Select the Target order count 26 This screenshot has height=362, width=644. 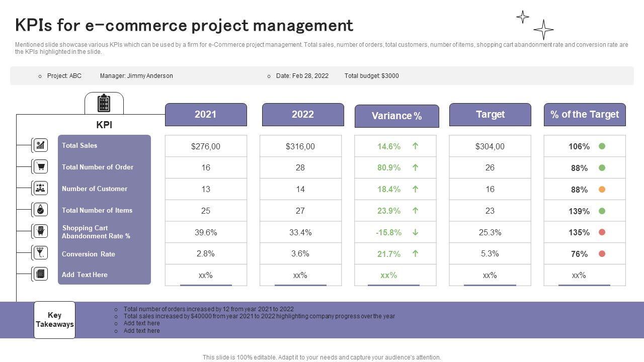click(x=490, y=167)
